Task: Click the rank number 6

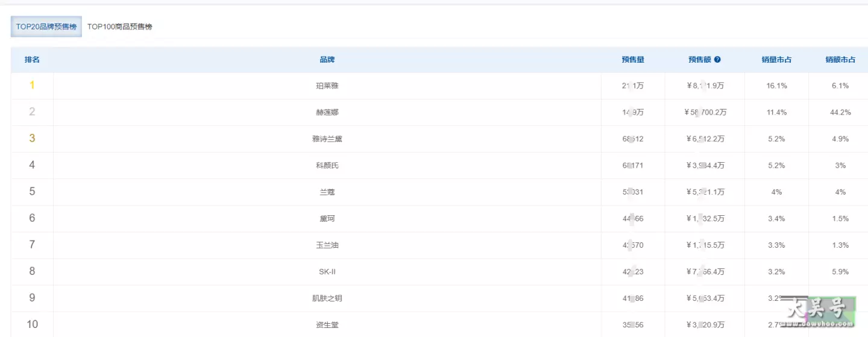Action: 32,218
